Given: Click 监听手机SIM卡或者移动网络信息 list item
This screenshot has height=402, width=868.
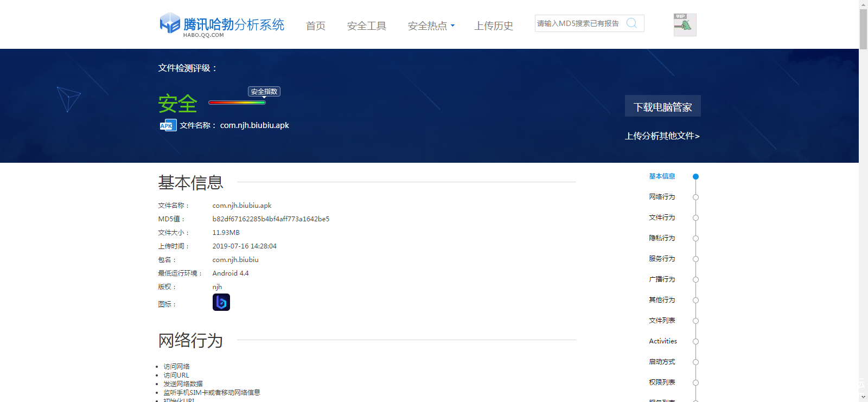Looking at the screenshot, I should (x=212, y=393).
